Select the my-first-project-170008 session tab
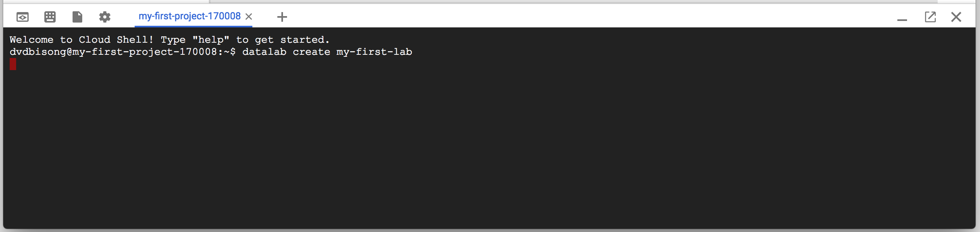 [189, 16]
